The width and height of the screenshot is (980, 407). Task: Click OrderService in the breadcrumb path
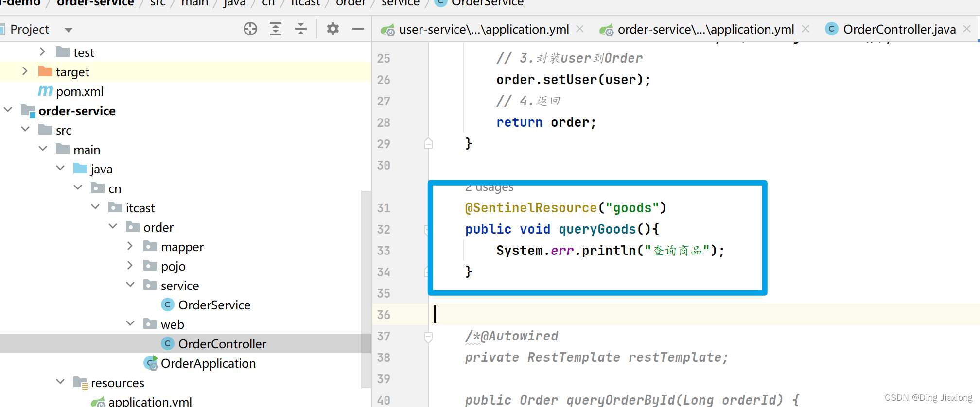pos(488,3)
